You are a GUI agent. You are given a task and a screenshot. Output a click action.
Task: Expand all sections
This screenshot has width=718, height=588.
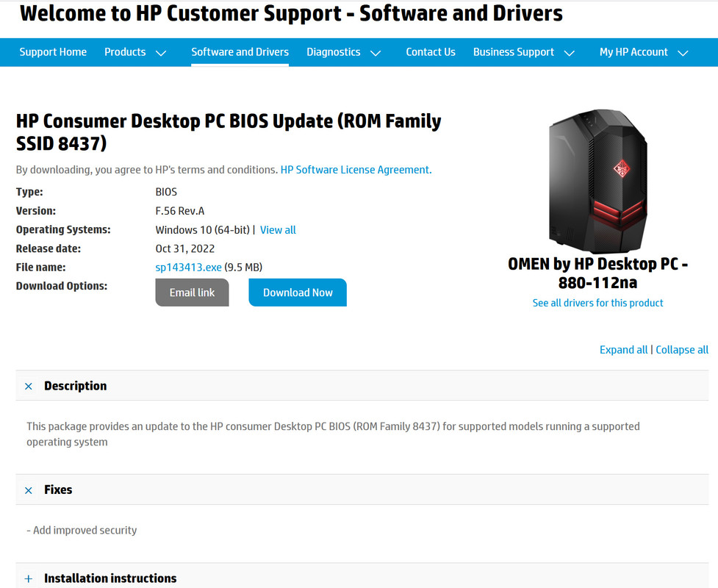[x=624, y=350]
